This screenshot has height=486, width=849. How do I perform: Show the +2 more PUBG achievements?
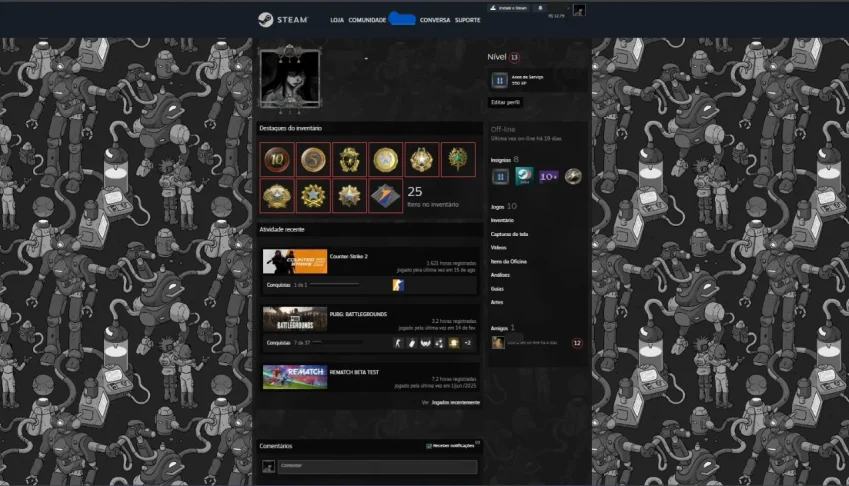(467, 343)
